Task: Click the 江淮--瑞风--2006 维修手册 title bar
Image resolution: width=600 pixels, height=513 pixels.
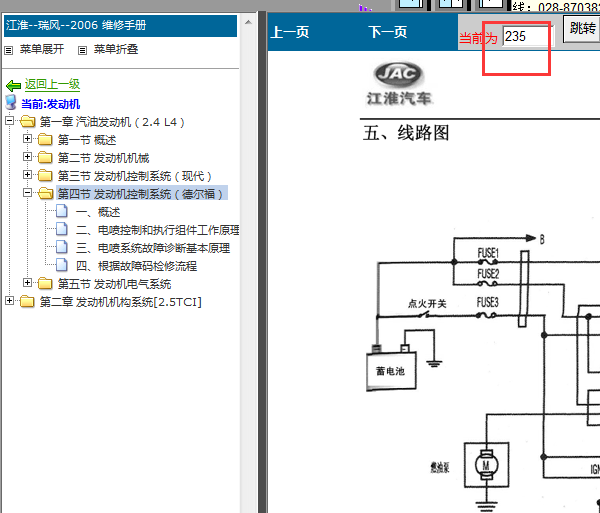Action: pos(120,26)
